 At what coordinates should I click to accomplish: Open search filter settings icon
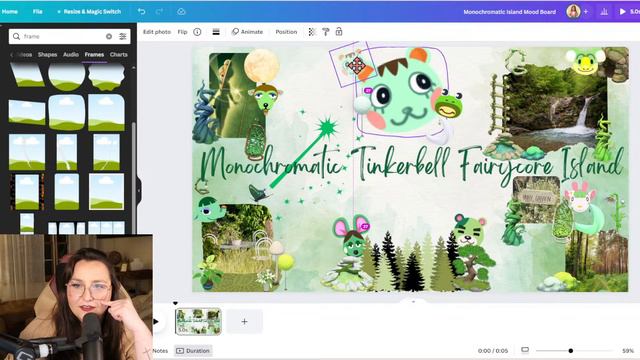pyautogui.click(x=122, y=36)
